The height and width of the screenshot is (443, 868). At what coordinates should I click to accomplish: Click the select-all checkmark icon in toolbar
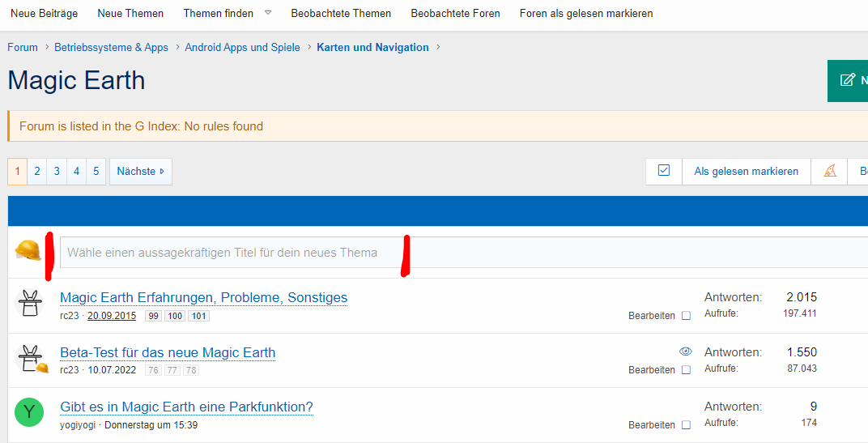[664, 171]
